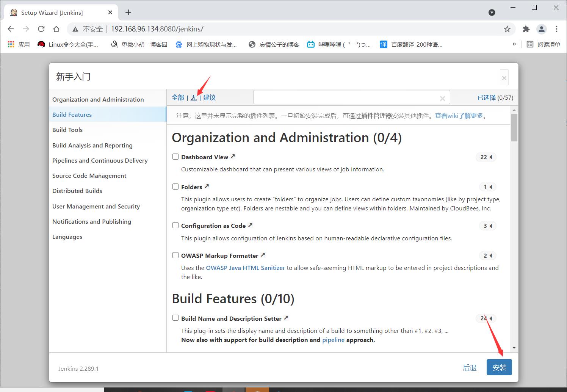Screen dimensions: 567x392
Task: Click the 后退 back button
Action: coord(470,368)
